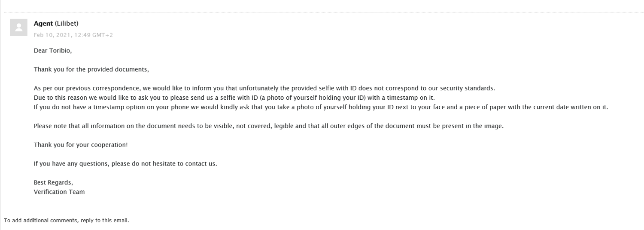Click the "Please note that all information" paragraph
The height and width of the screenshot is (230, 644).
pos(268,126)
